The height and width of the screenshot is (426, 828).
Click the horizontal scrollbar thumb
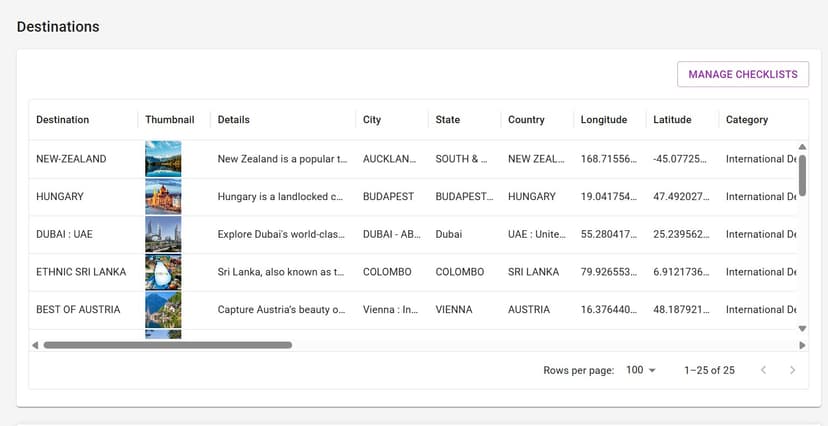tap(167, 345)
